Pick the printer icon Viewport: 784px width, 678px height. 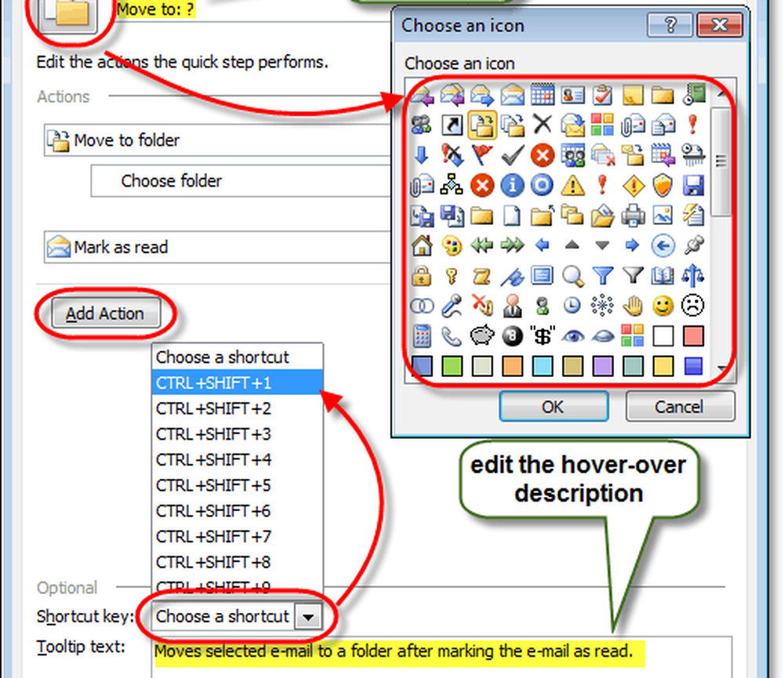(x=633, y=214)
